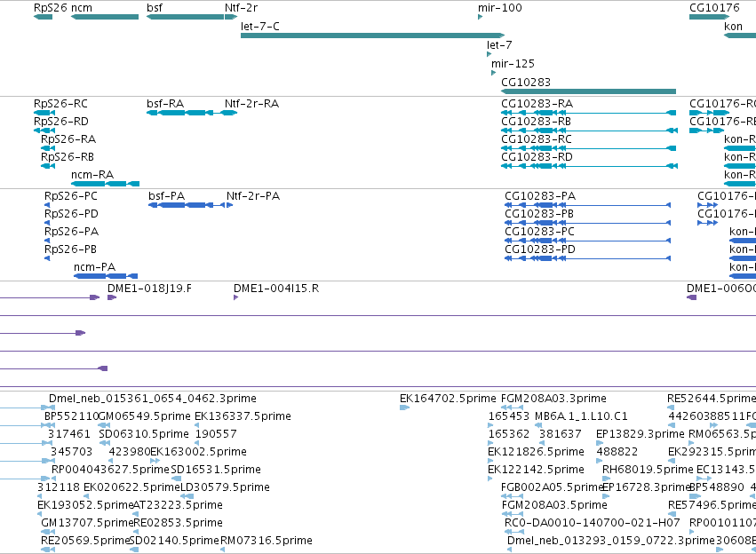
Task: Click the FGM208A03.5prime EST label
Action: coord(554,505)
